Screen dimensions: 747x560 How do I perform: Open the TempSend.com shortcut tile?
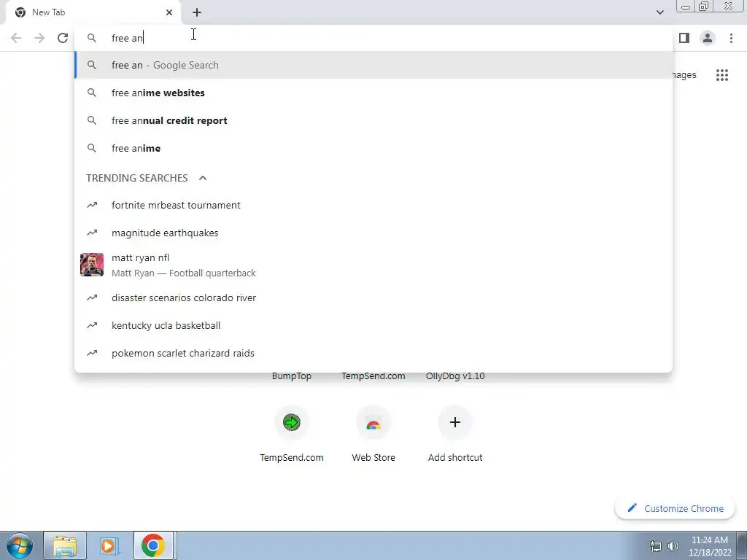pyautogui.click(x=292, y=434)
